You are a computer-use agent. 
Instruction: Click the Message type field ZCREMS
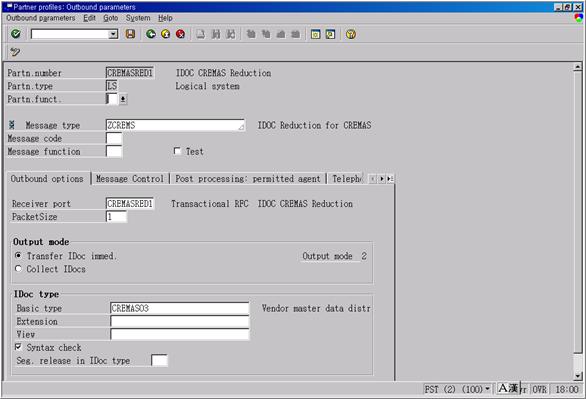click(x=175, y=125)
